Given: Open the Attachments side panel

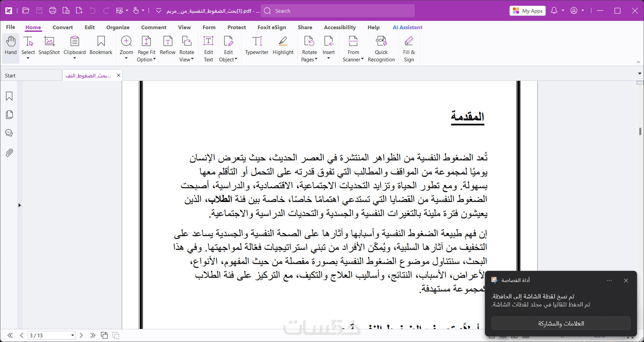Looking at the screenshot, I should (9, 153).
